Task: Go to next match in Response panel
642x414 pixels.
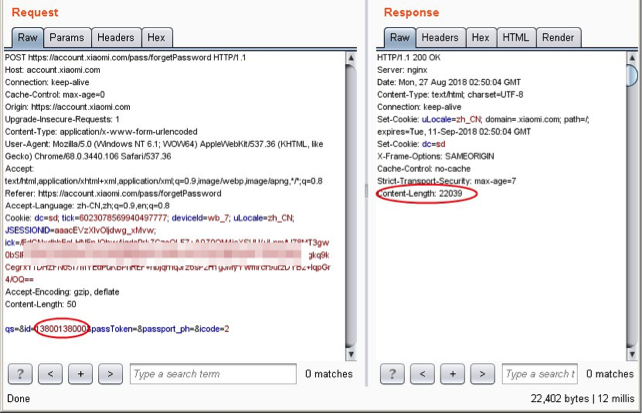Action: (483, 374)
